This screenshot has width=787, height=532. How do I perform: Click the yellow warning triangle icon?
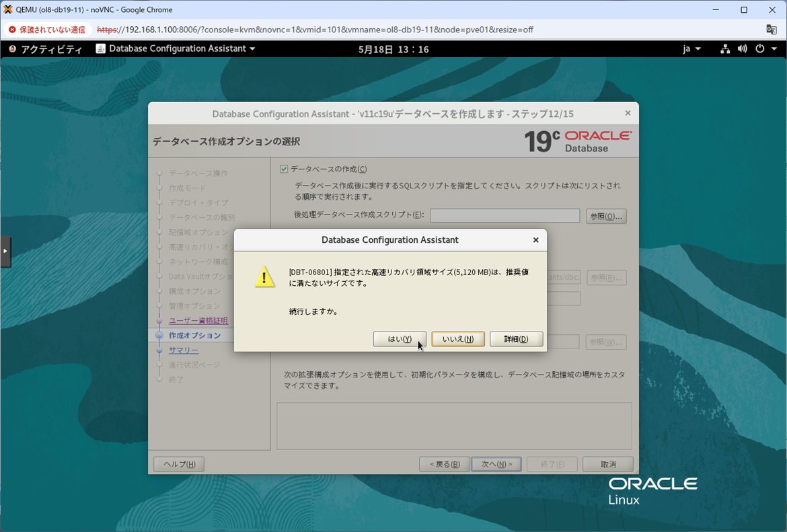pos(264,277)
